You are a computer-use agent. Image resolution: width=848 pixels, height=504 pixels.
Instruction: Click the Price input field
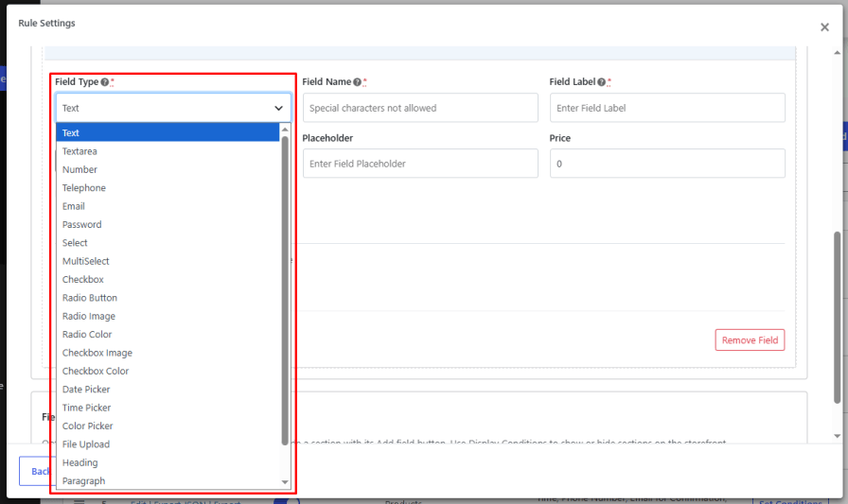[667, 164]
